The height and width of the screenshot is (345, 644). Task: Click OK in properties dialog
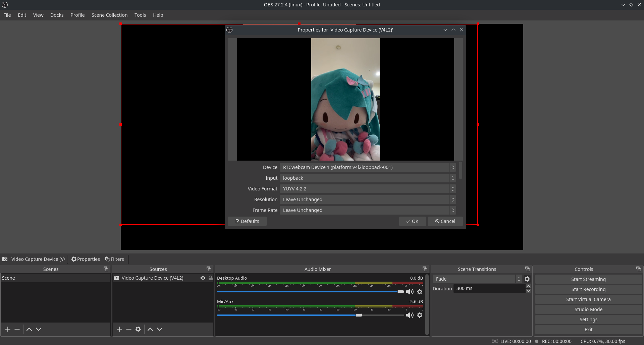coord(412,221)
